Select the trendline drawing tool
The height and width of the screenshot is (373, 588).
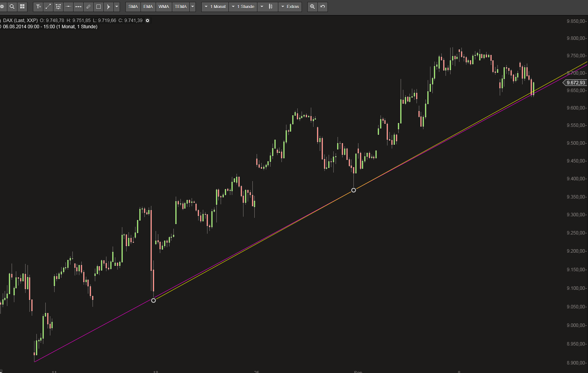tap(48, 7)
